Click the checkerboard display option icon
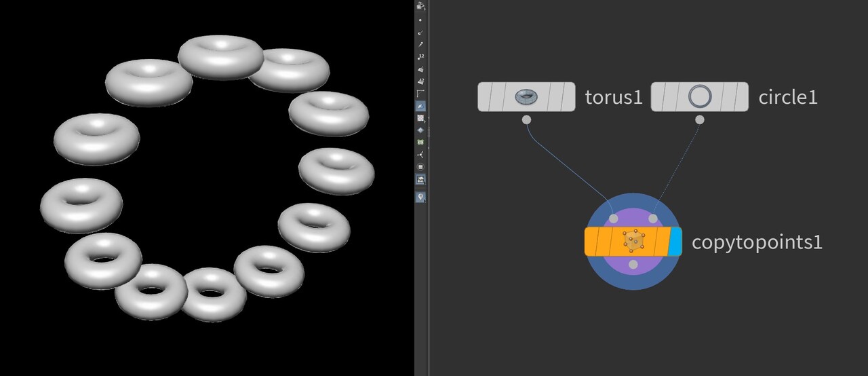The width and height of the screenshot is (868, 376). (x=420, y=118)
